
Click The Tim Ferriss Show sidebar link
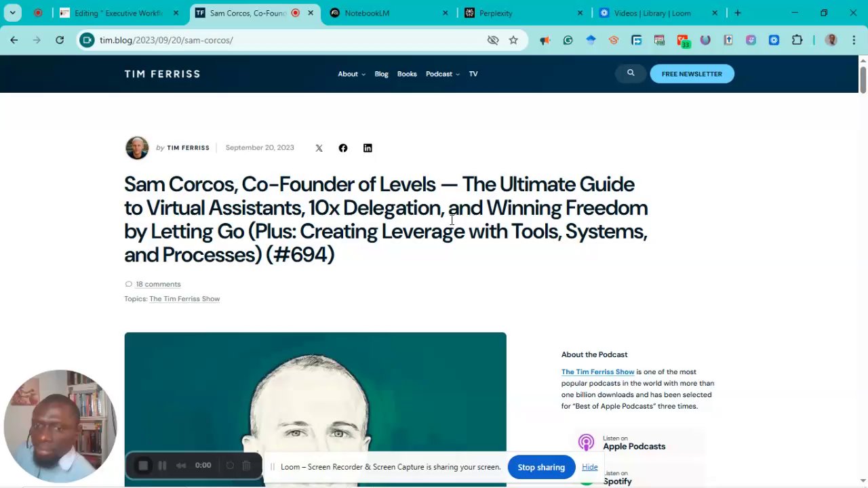point(597,371)
